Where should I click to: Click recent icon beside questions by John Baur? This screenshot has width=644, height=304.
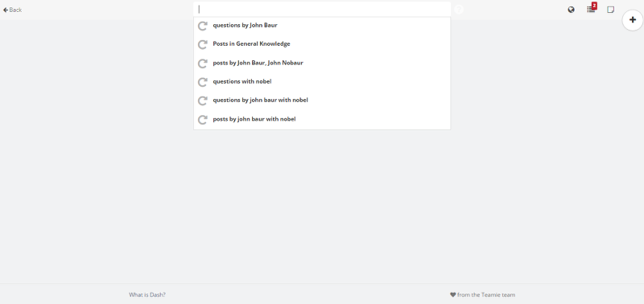point(203,26)
